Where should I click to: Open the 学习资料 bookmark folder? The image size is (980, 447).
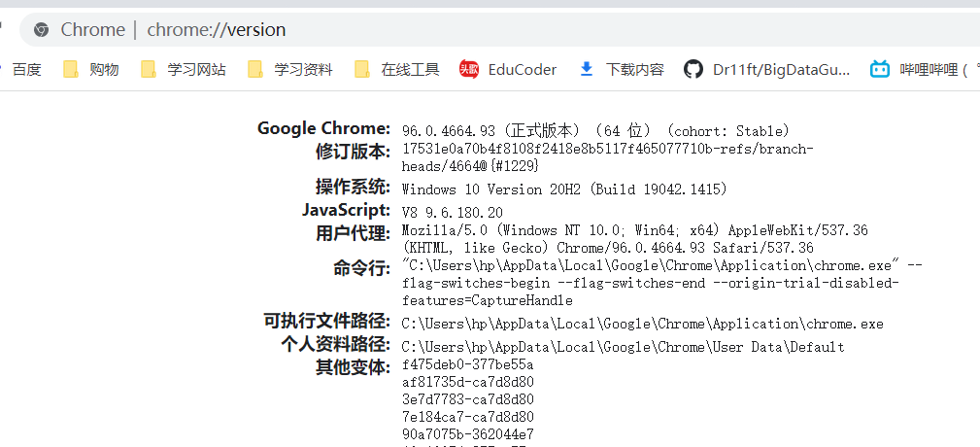click(x=290, y=69)
